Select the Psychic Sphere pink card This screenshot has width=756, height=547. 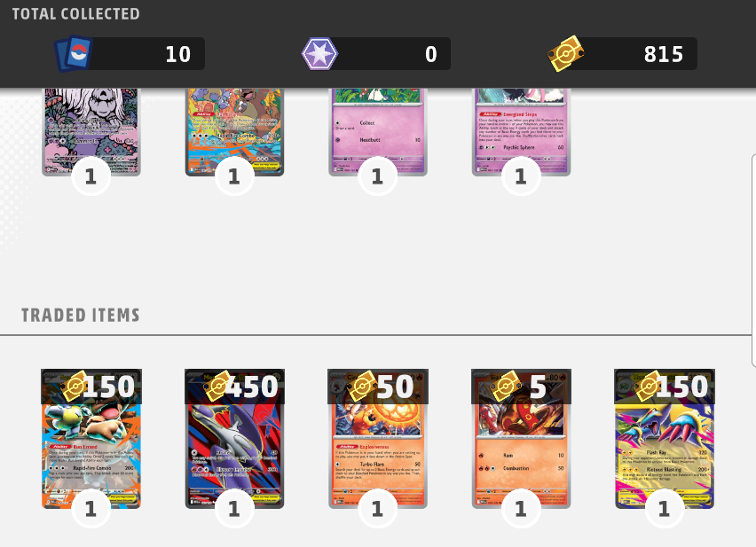pos(521,132)
